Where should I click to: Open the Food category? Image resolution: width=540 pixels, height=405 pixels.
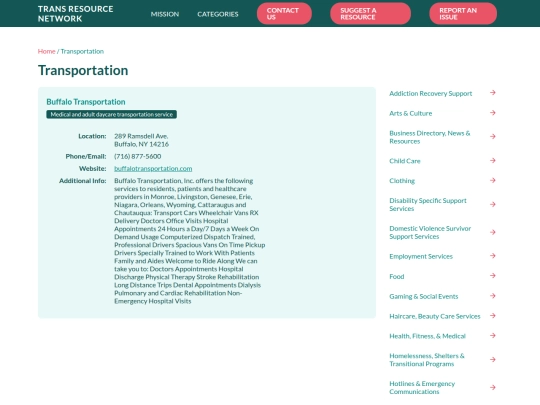tap(397, 276)
